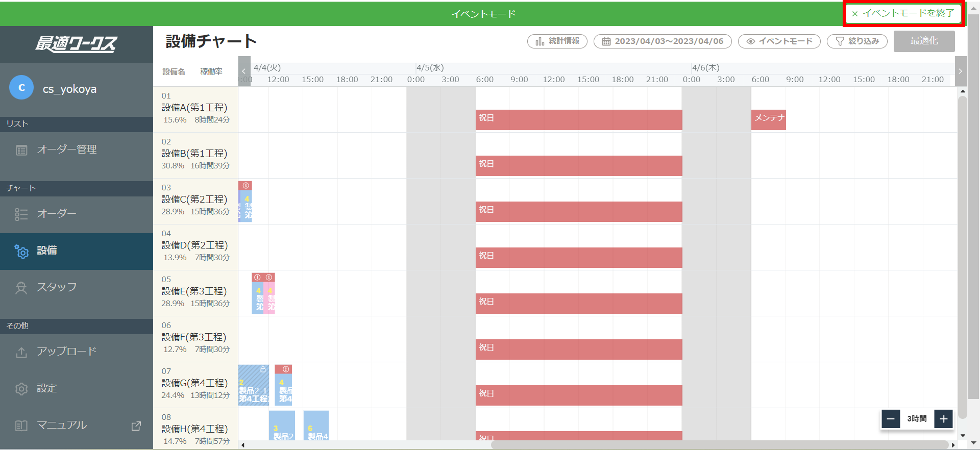
Task: Open the 絞り込み filter options
Action: coord(857,41)
